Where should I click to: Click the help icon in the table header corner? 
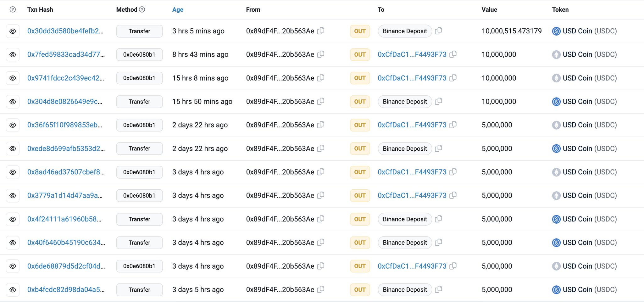pyautogui.click(x=13, y=9)
